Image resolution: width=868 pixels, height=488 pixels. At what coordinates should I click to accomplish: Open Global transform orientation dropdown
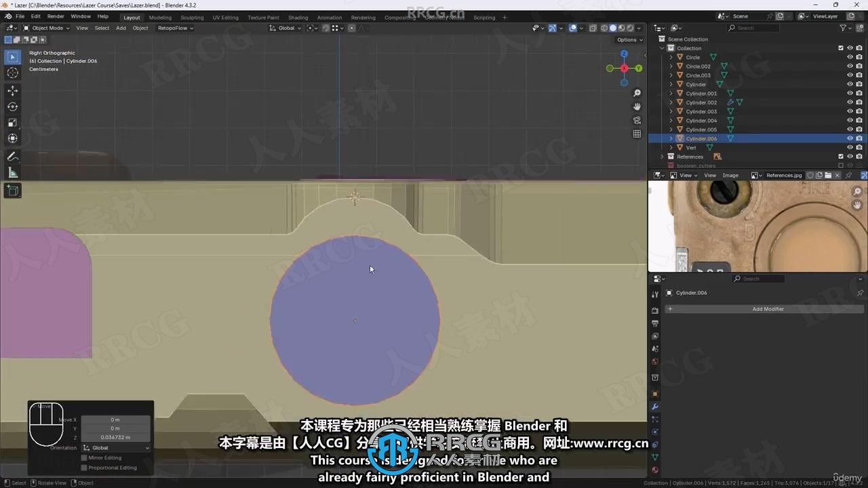tap(285, 28)
